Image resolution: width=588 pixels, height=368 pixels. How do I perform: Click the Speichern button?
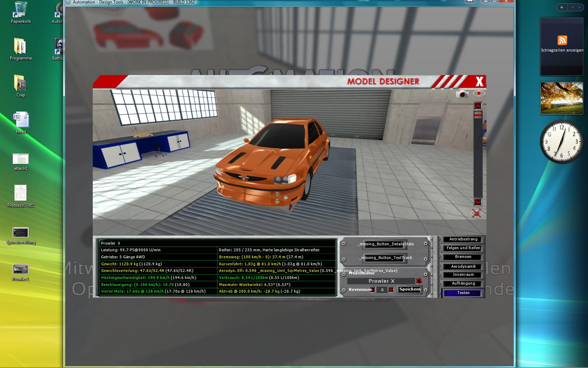click(x=410, y=289)
